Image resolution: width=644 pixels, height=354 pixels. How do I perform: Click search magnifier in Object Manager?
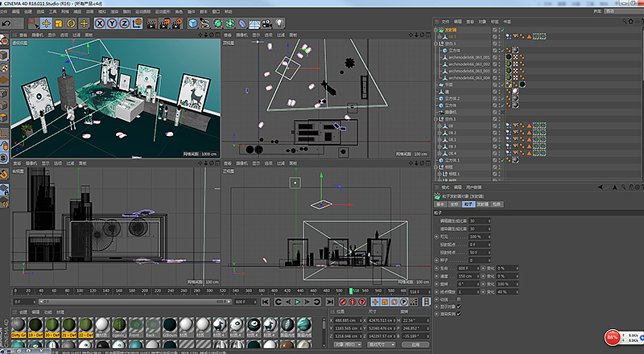point(625,22)
